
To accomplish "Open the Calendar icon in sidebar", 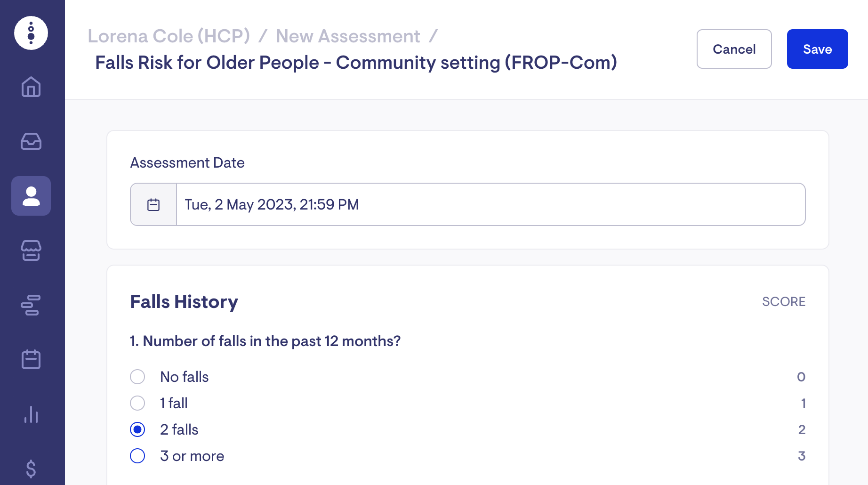I will 31,359.
